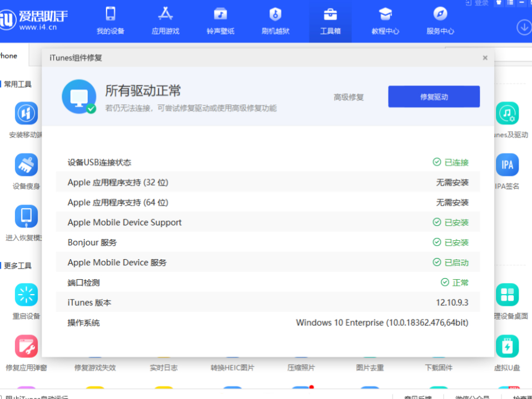Image resolution: width=532 pixels, height=399 pixels.
Task: Click the iTunes 版本 row label
Action: coord(89,302)
